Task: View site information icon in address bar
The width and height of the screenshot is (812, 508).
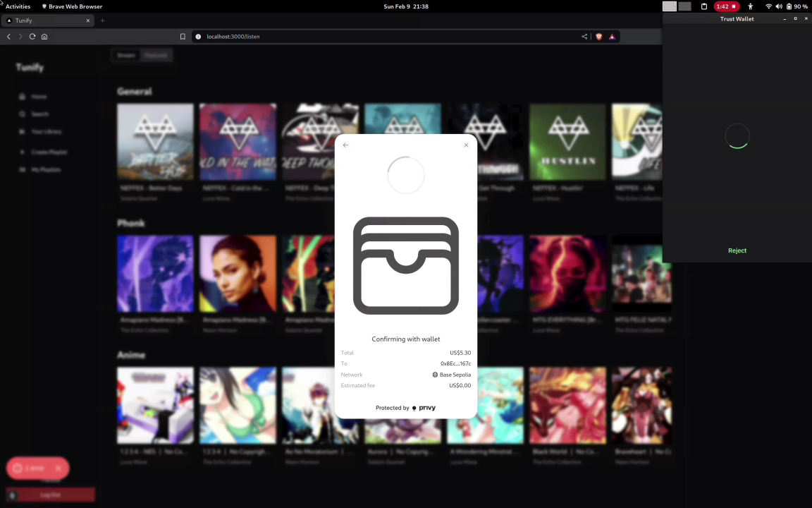Action: (198, 36)
